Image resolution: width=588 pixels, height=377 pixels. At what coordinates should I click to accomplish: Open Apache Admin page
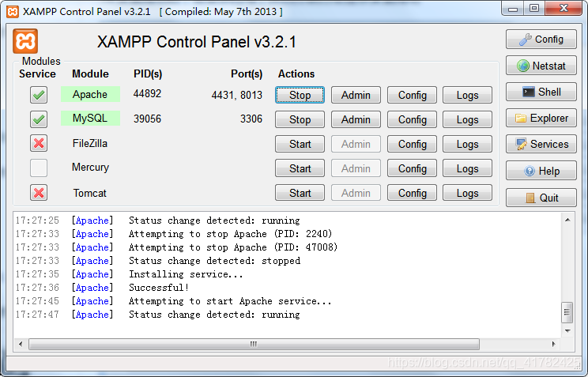point(356,95)
